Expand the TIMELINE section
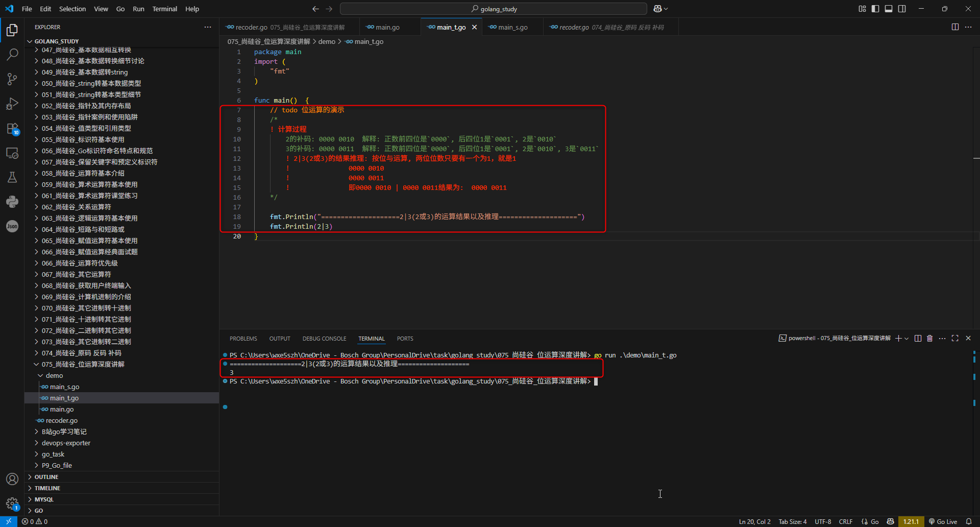 pyautogui.click(x=122, y=488)
